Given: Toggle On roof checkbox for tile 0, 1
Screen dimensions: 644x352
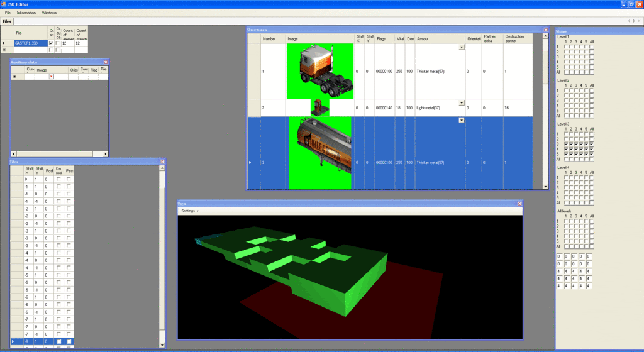Looking at the screenshot, I should point(58,179).
